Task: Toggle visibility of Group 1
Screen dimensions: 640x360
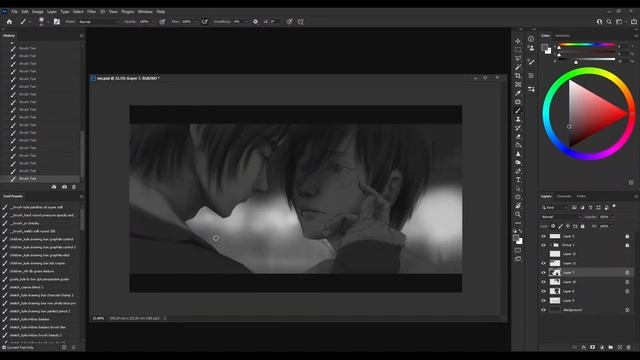Action: [x=543, y=245]
